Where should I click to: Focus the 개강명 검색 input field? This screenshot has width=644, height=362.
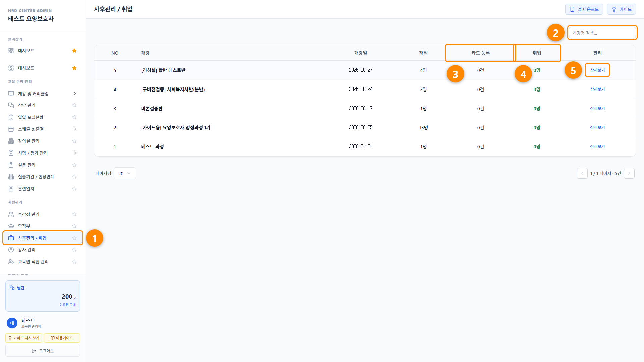[602, 33]
